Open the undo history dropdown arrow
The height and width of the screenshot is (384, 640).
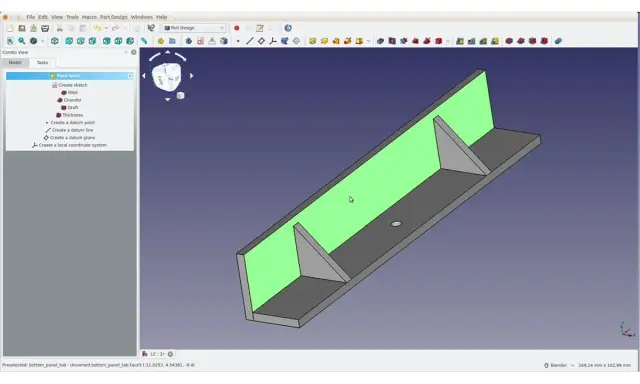[106, 28]
